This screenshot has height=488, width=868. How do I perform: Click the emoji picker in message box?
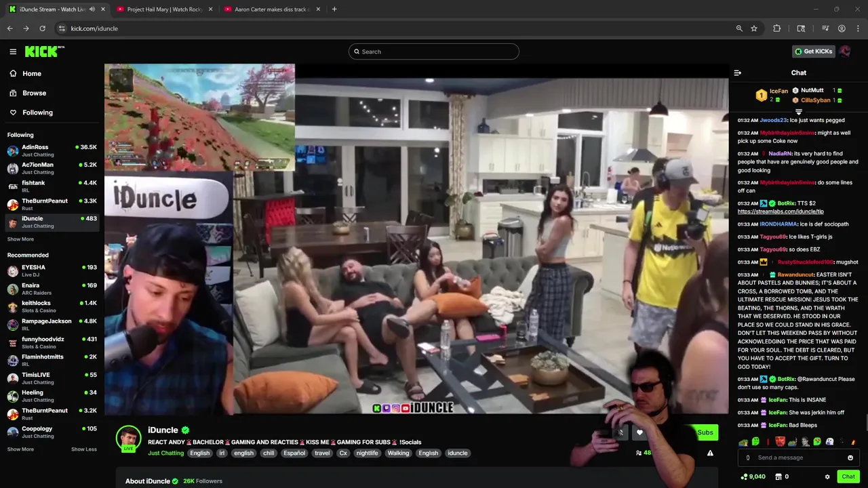[x=850, y=457]
